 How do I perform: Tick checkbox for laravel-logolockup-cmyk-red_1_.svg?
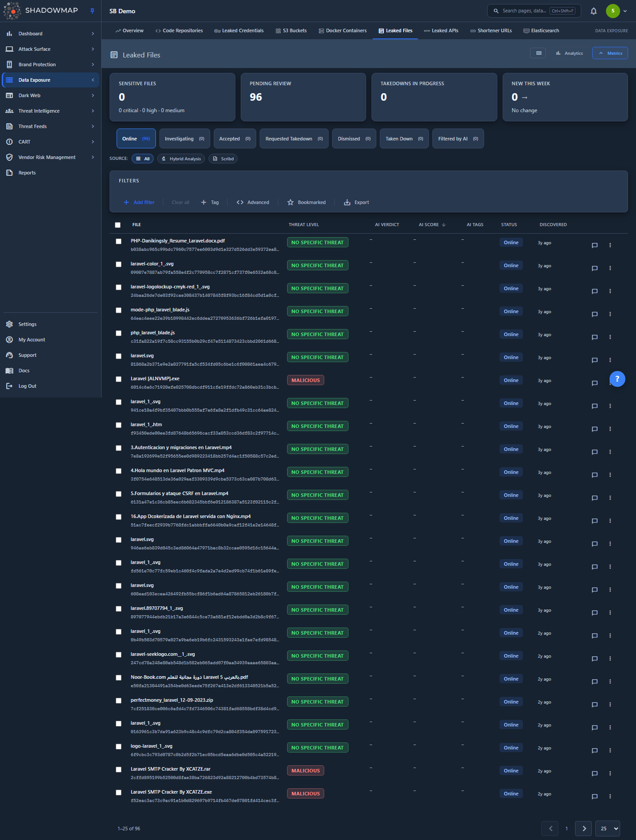(118, 287)
